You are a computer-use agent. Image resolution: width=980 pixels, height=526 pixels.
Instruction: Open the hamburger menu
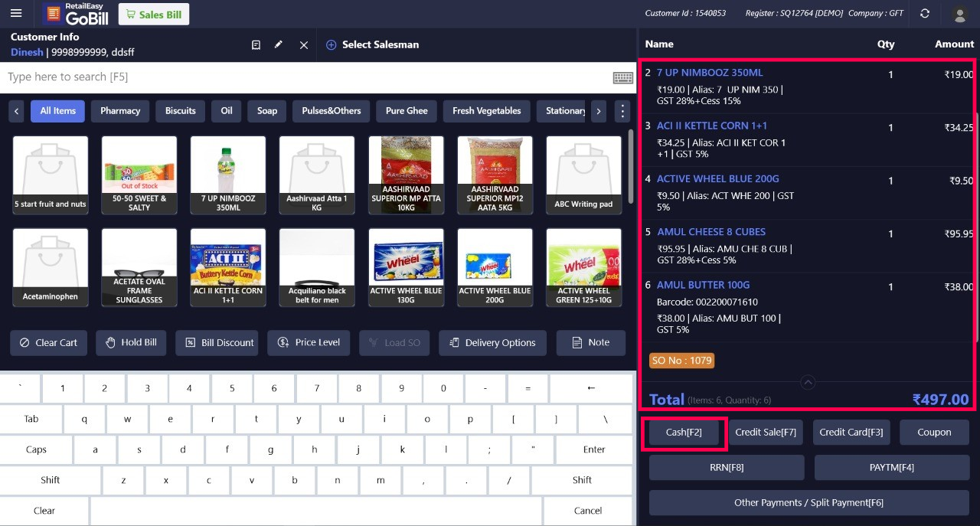[16, 14]
